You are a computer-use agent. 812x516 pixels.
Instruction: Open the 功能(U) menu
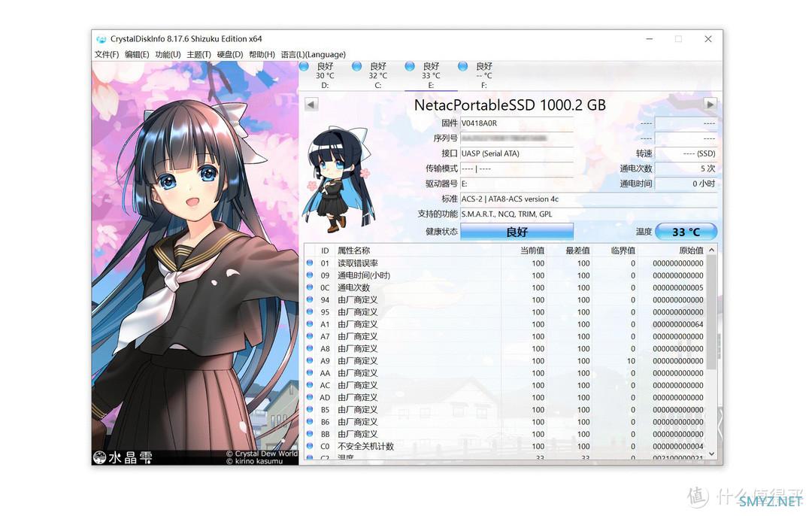[168, 54]
